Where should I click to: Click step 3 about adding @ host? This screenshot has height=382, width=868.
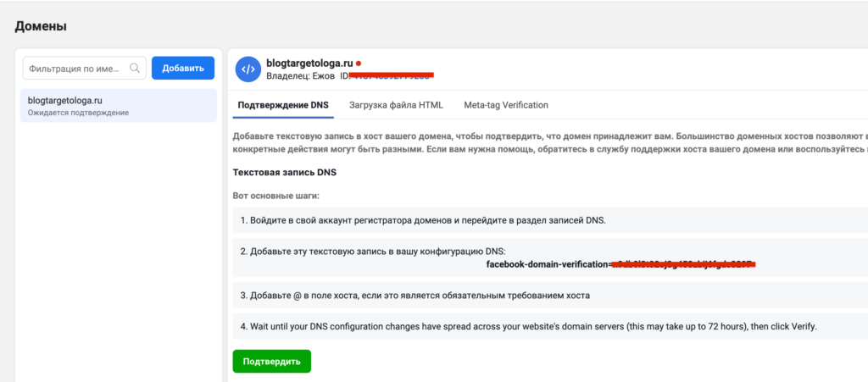(414, 295)
